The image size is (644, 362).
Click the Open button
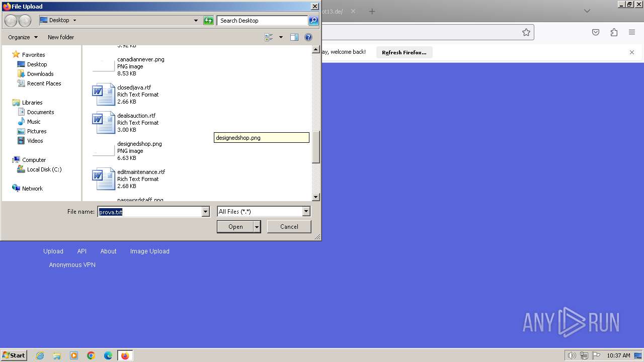[x=235, y=227]
